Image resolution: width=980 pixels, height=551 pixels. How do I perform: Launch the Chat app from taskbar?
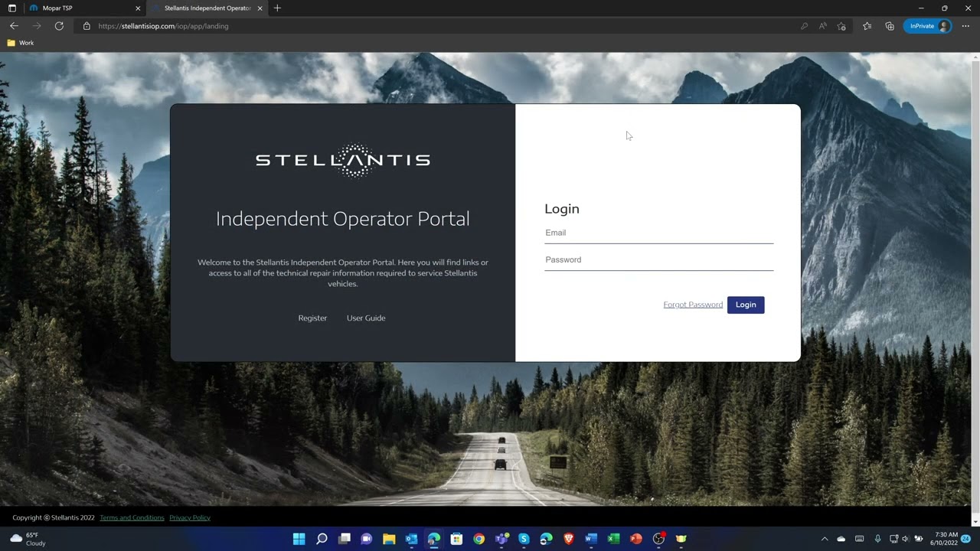tap(366, 539)
